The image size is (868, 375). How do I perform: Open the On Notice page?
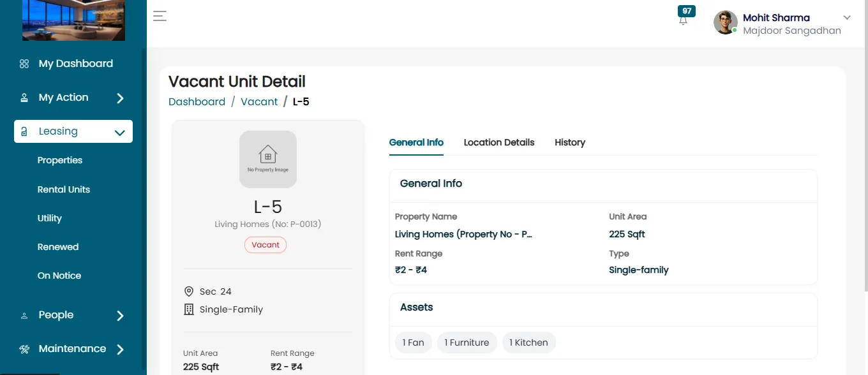click(x=59, y=276)
